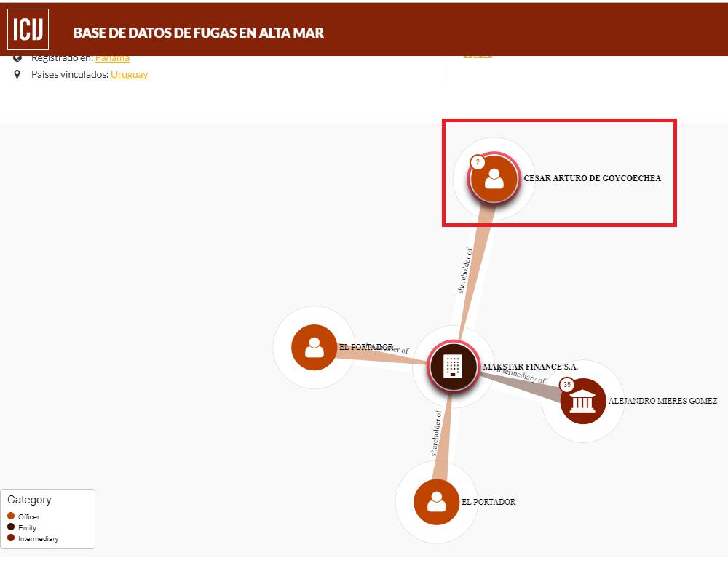Click the Officer legend text
Screen dimensions: 728x563
(29, 516)
